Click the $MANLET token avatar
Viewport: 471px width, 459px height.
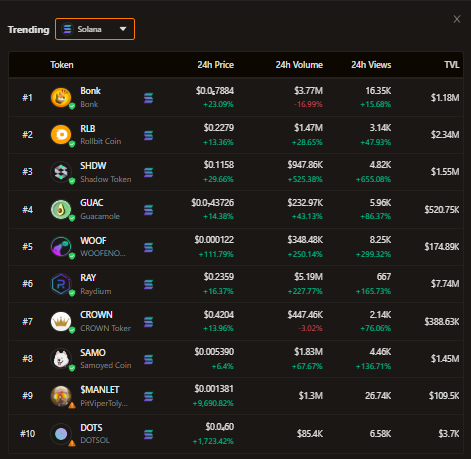click(61, 396)
